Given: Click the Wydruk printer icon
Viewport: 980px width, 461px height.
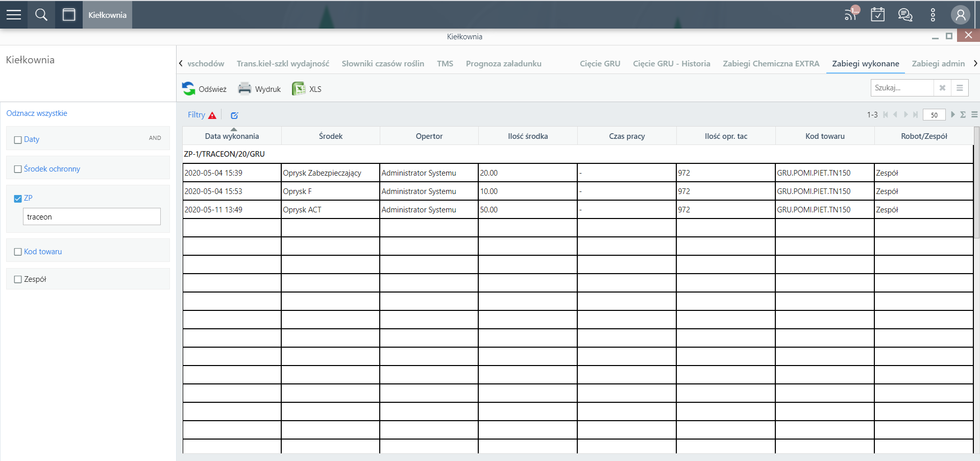Looking at the screenshot, I should (x=245, y=89).
